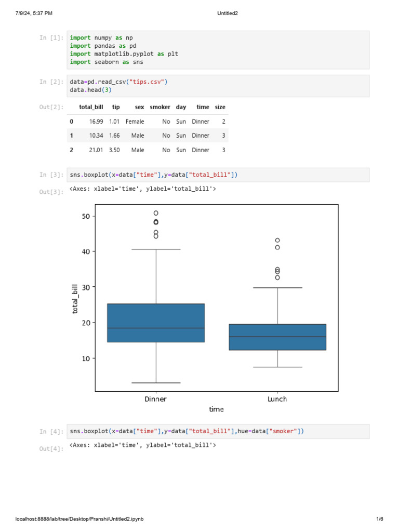Click the Axes text output under In [3]
The image size is (399, 532).
pos(142,189)
